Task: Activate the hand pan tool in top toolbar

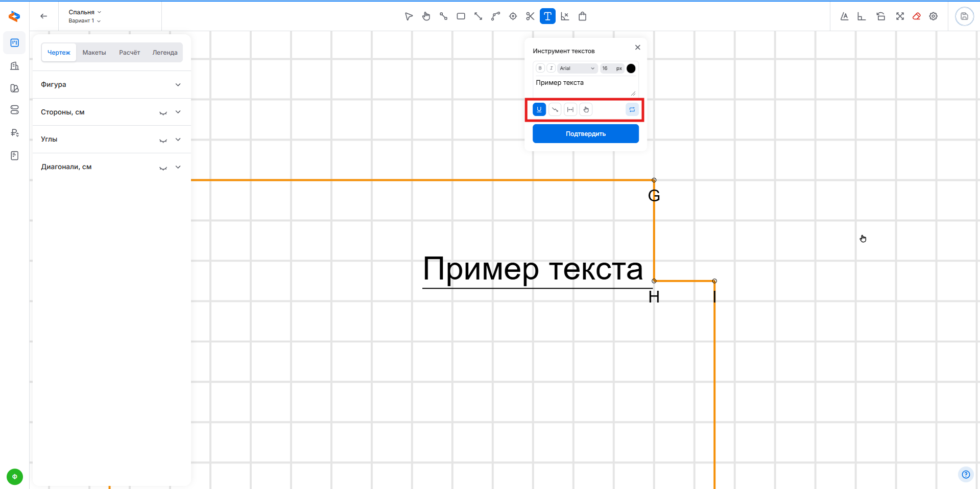Action: coord(426,16)
